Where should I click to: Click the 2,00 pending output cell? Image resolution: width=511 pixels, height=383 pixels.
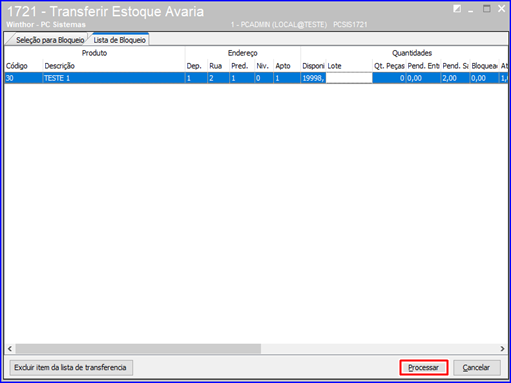coord(455,78)
